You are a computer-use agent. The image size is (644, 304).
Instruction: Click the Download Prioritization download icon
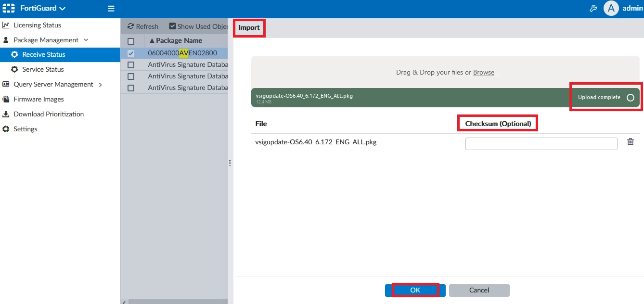coord(6,114)
